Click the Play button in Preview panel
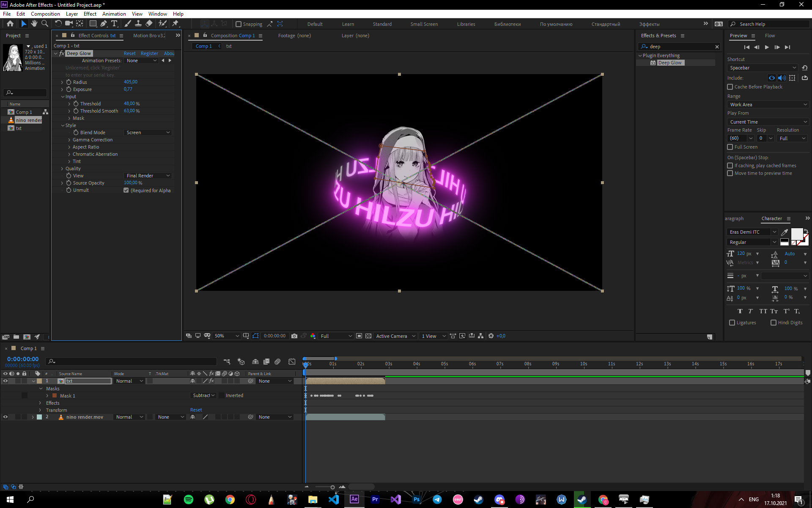 [x=767, y=47]
